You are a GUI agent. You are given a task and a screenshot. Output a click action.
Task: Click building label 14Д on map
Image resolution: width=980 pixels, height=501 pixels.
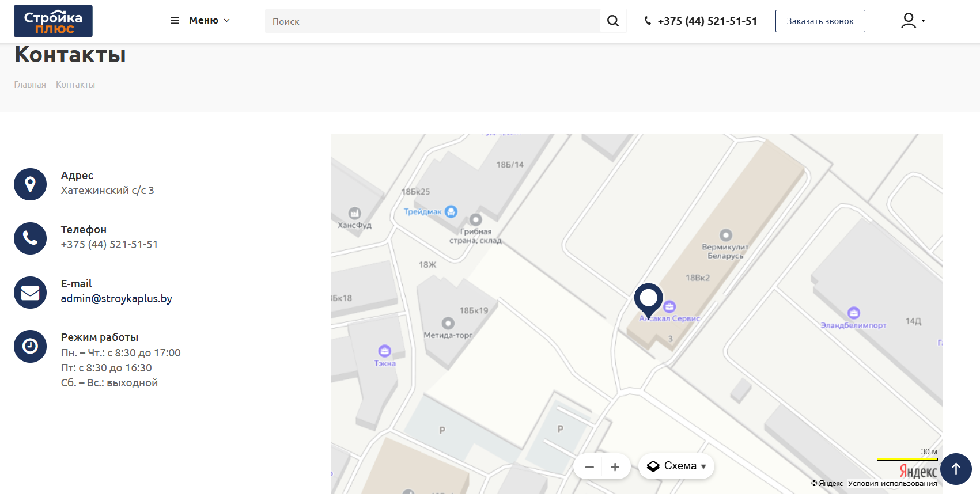[x=913, y=321]
